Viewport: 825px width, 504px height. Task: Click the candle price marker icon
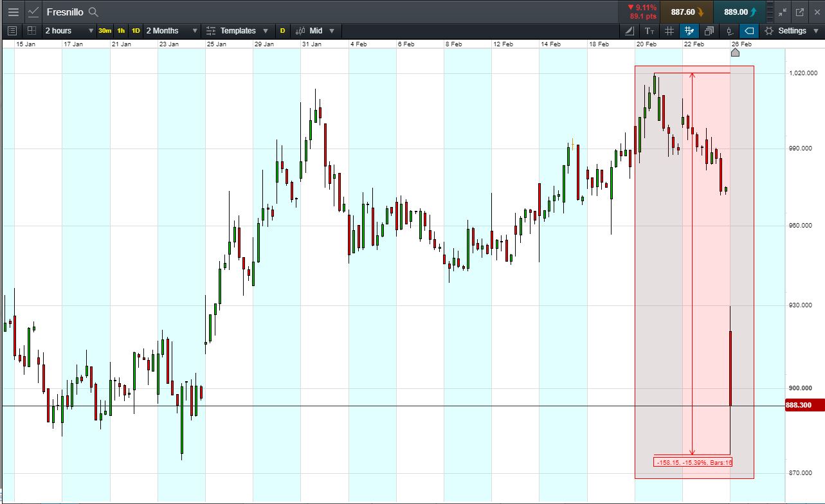729,31
